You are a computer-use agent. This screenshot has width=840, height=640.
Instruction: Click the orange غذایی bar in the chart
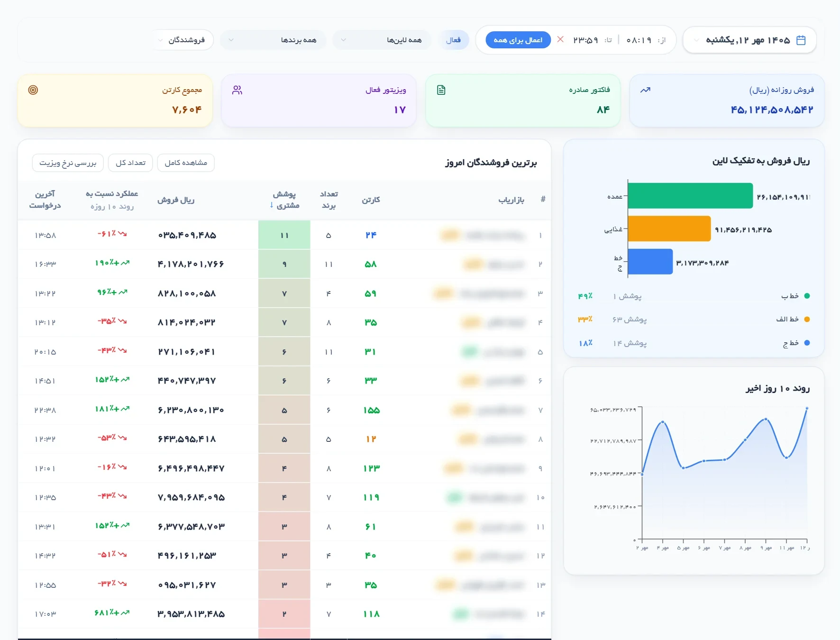[x=669, y=229]
